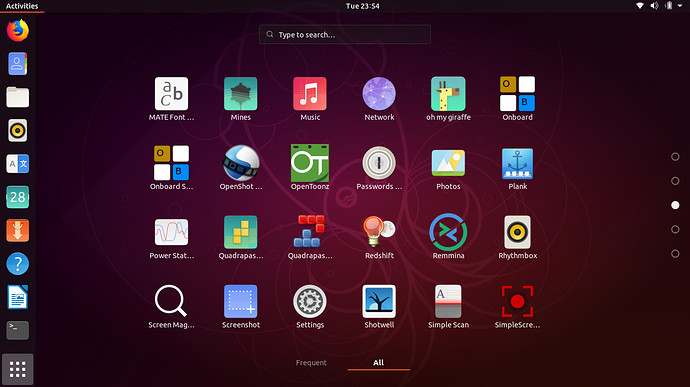
Task: Launch OpenToonz application
Action: tap(310, 163)
